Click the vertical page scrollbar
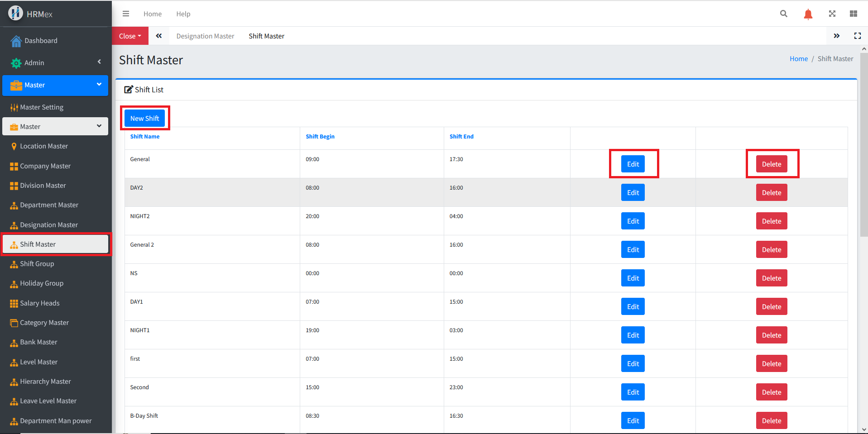This screenshot has width=868, height=434. tap(863, 145)
